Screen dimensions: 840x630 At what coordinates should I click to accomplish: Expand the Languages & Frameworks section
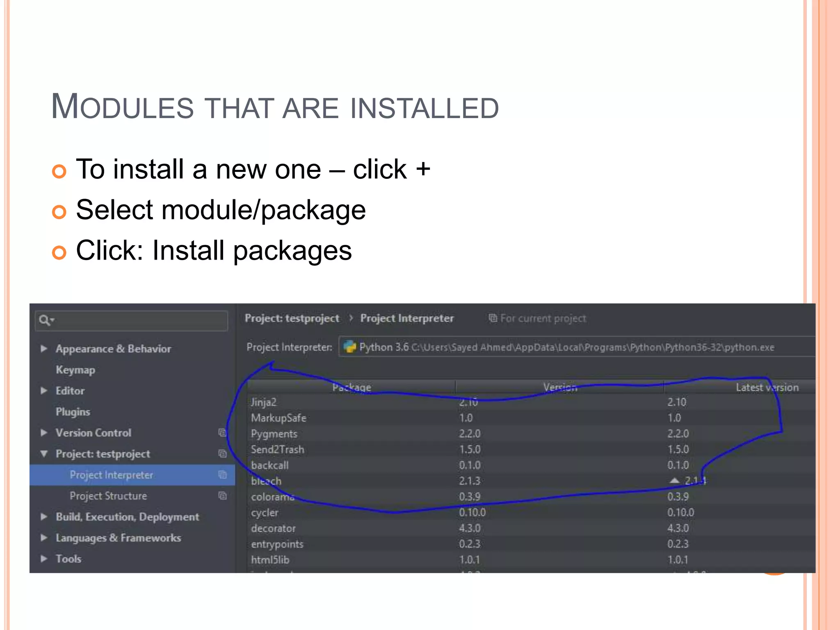click(x=44, y=538)
